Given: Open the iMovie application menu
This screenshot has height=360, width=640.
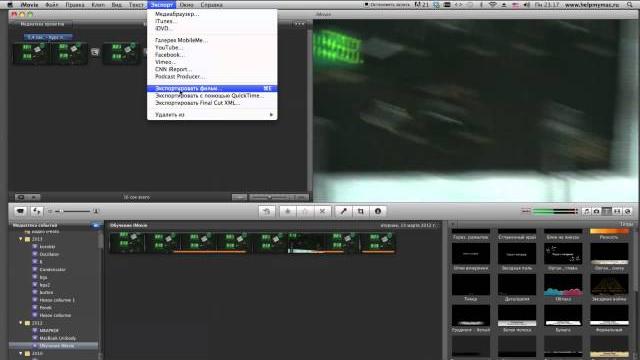Looking at the screenshot, I should pyautogui.click(x=29, y=5).
